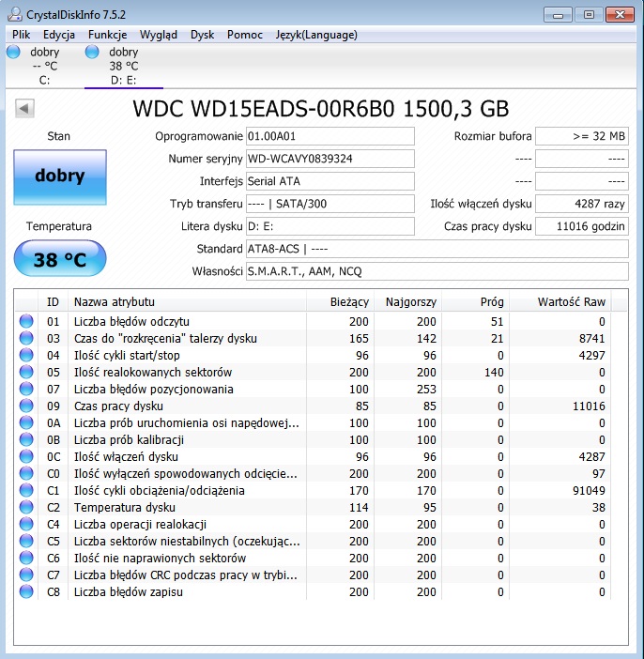Select row Ilość nie naprawionych sektorów

pos(314,558)
